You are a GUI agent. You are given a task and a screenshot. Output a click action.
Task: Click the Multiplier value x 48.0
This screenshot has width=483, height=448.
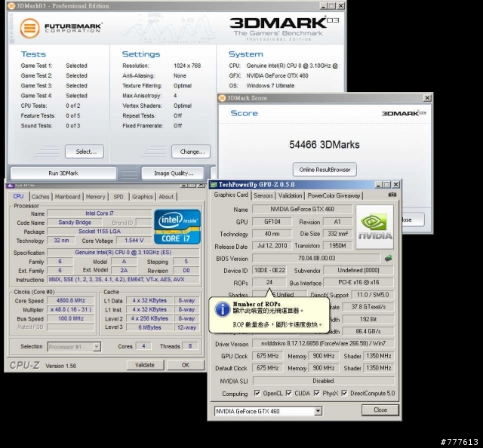click(71, 309)
